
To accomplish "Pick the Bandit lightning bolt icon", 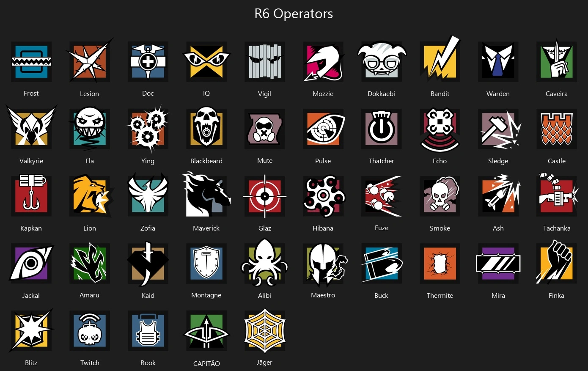I will coord(440,60).
